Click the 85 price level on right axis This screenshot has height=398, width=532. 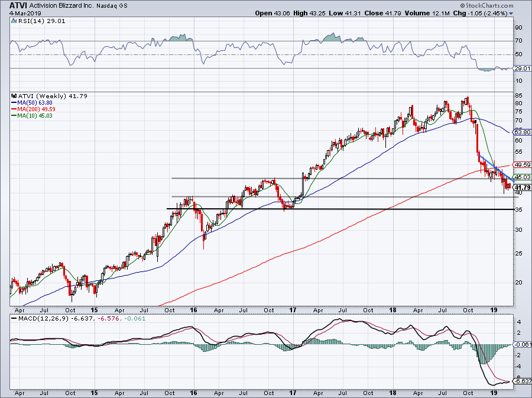(x=519, y=96)
